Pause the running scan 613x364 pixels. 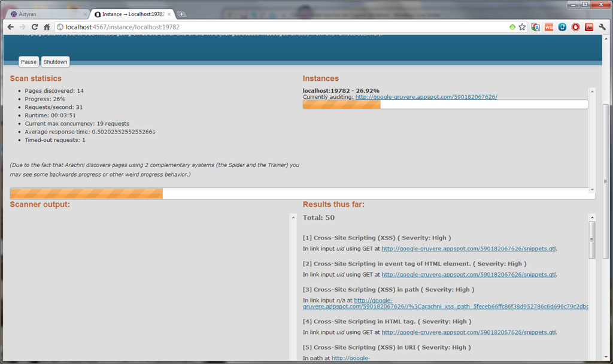(x=29, y=62)
